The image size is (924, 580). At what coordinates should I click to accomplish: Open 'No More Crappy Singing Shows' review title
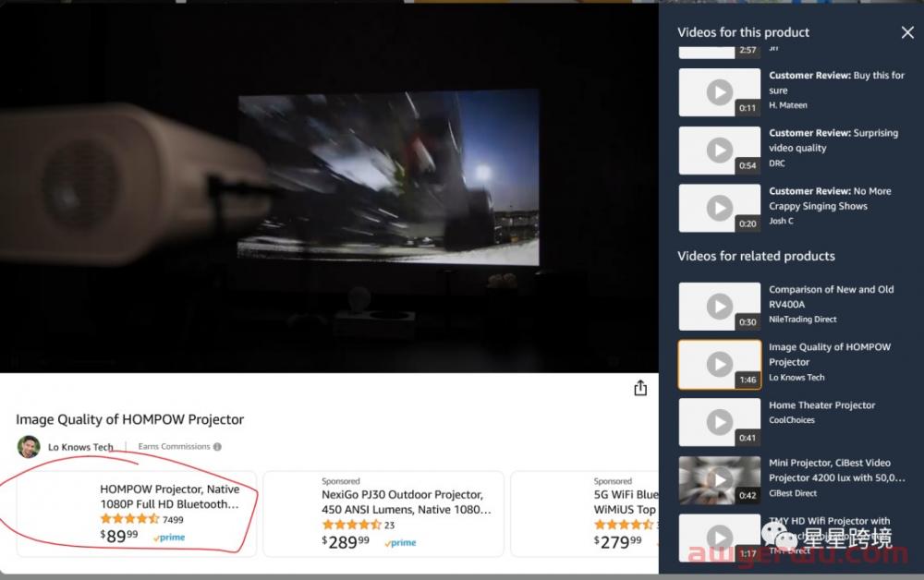pos(830,199)
